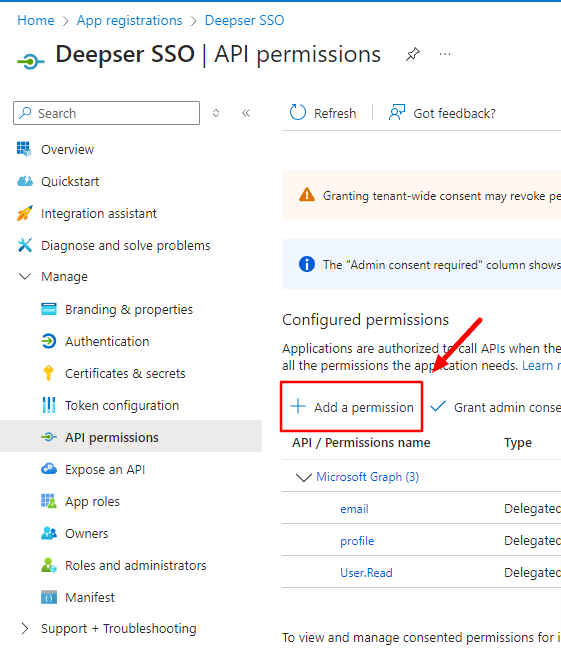Viewport: 561px width, 658px height.
Task: Open the User.Read permission
Action: [366, 572]
